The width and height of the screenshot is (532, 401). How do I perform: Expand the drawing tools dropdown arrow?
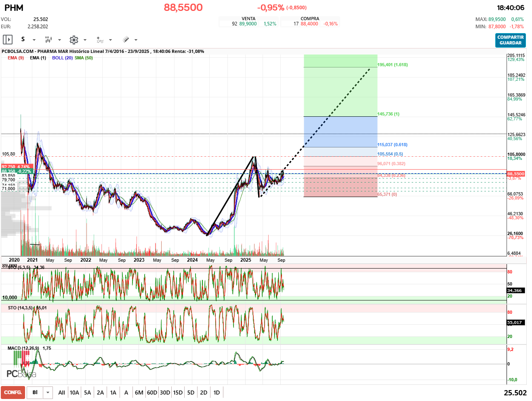pyautogui.click(x=136, y=40)
